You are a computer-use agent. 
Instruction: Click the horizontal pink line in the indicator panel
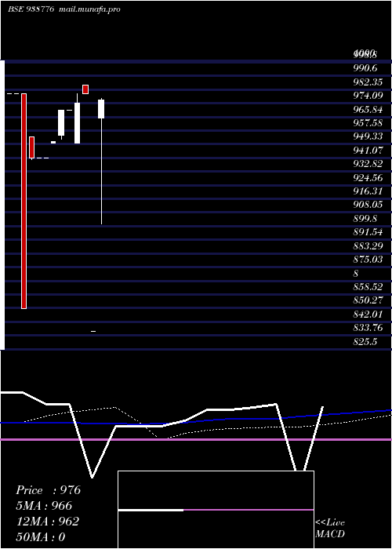196,439
